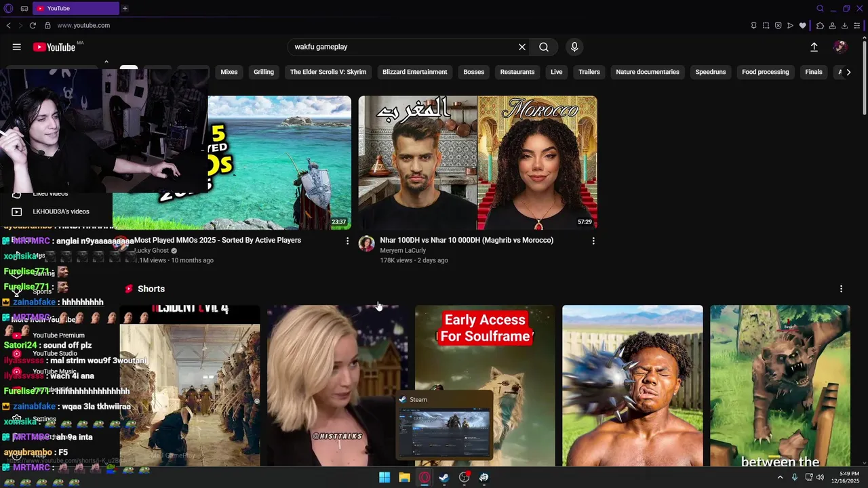Select the Bosses filter chip
The image size is (868, 488).
tap(474, 72)
